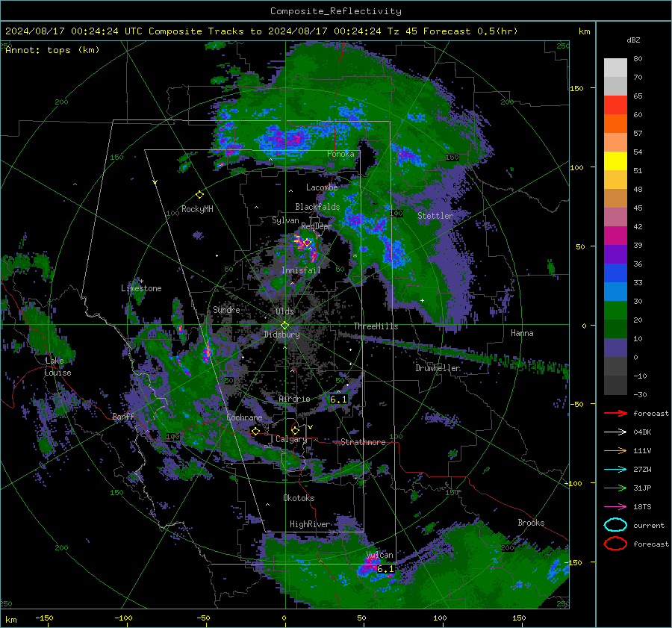The height and width of the screenshot is (628, 672).
Task: Click the Brooks city label
Action: click(531, 523)
